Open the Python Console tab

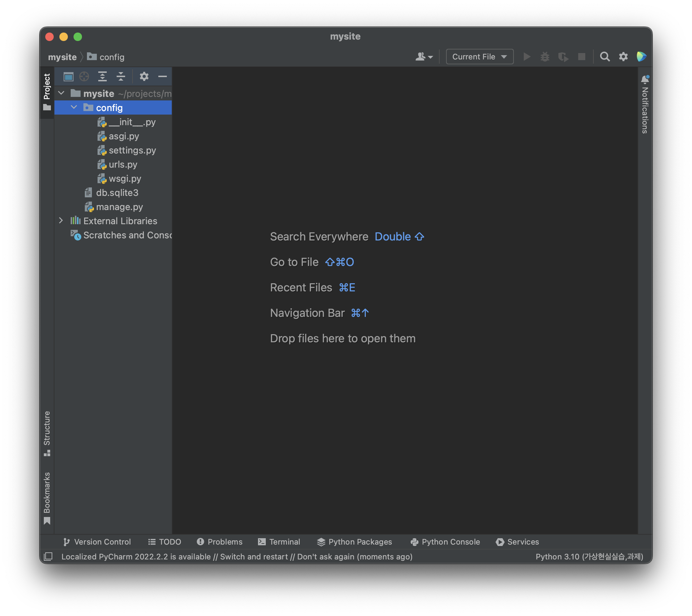coord(445,542)
